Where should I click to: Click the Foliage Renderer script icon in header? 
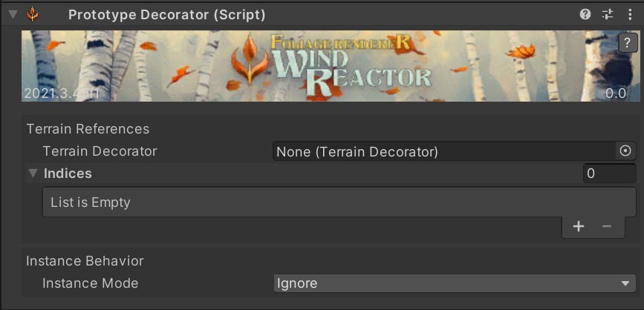33,14
